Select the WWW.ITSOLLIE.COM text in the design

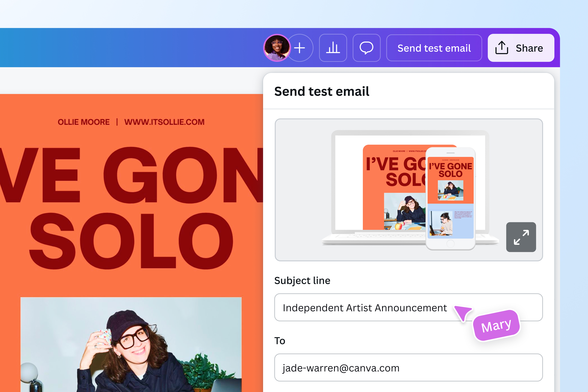164,122
